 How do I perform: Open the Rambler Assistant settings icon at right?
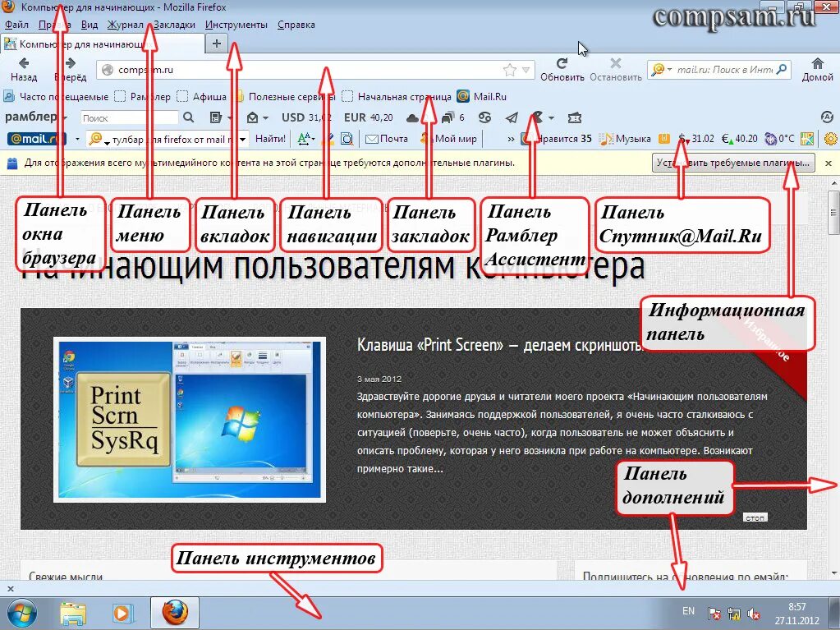[827, 117]
